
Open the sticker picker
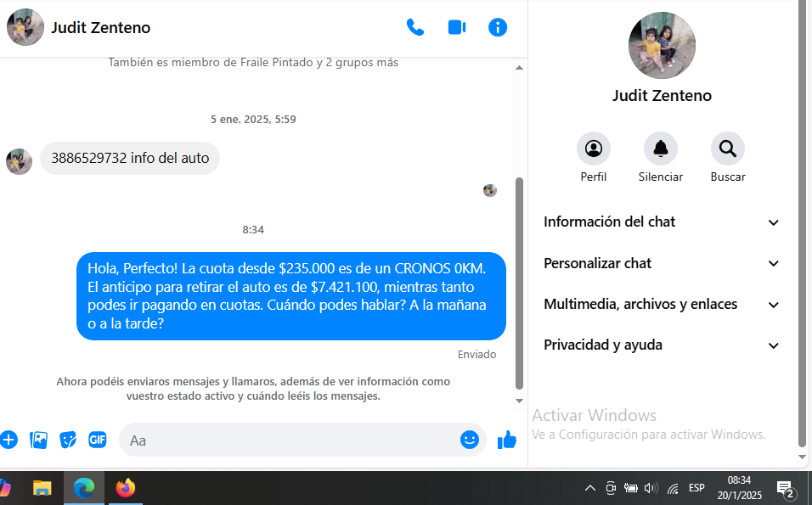pyautogui.click(x=68, y=440)
